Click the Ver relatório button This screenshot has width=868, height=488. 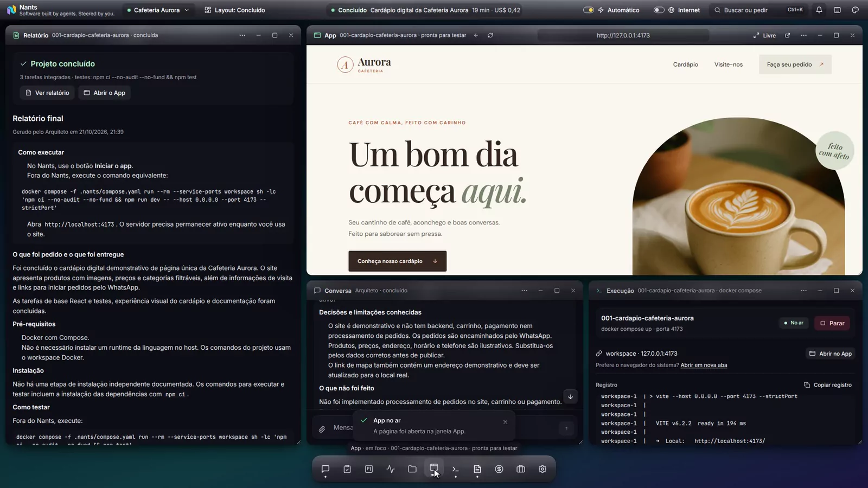point(47,93)
